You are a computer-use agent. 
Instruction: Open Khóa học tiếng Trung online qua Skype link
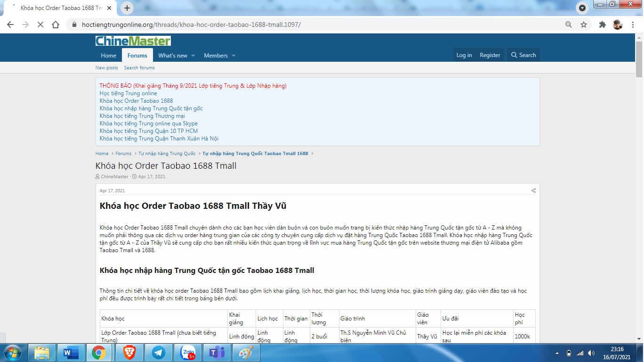click(149, 123)
